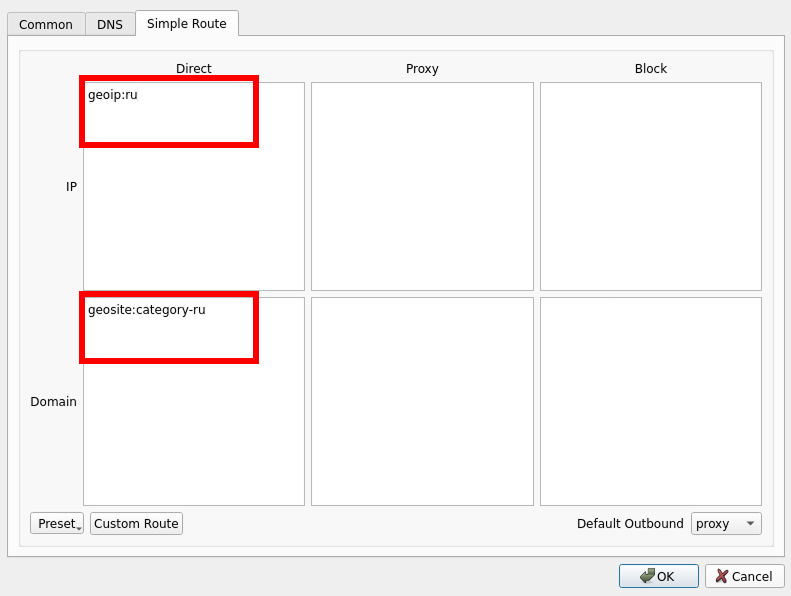Click the geosite:category-ru entry in Direct Domain
This screenshot has width=791, height=596.
click(146, 310)
